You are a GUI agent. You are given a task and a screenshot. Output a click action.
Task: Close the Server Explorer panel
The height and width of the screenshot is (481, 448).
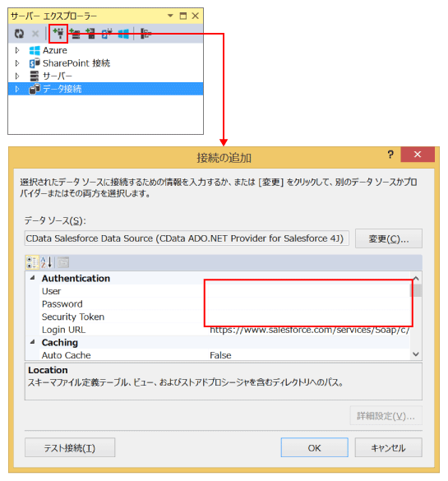[x=196, y=16]
